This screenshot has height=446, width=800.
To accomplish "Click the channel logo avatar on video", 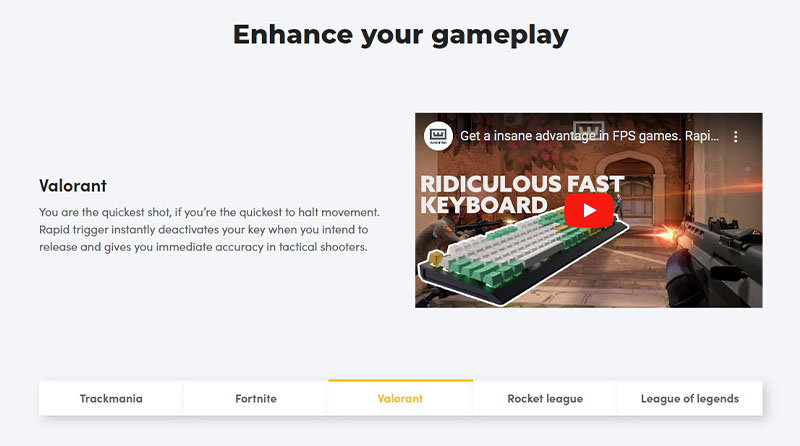I will [438, 135].
